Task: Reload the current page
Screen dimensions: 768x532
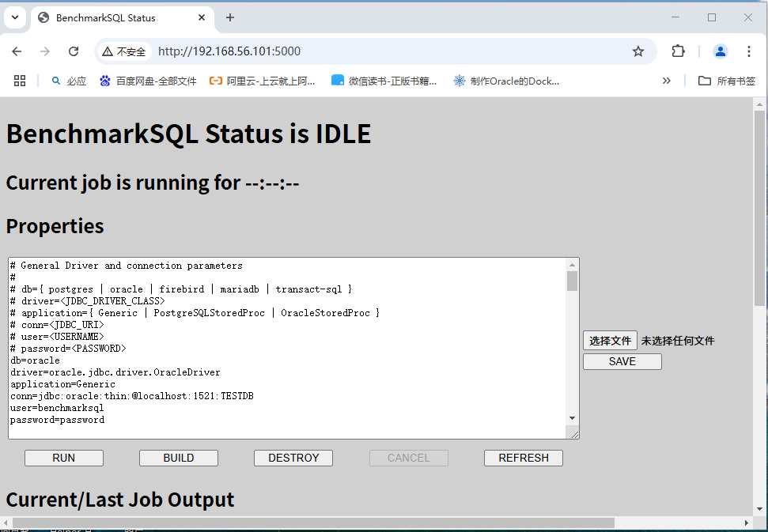Action: (73, 51)
